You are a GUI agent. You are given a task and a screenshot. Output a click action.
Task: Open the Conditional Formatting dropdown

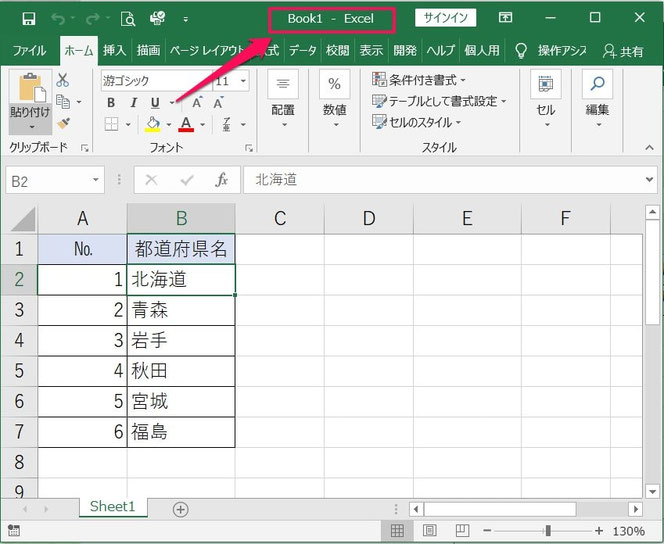(x=418, y=80)
